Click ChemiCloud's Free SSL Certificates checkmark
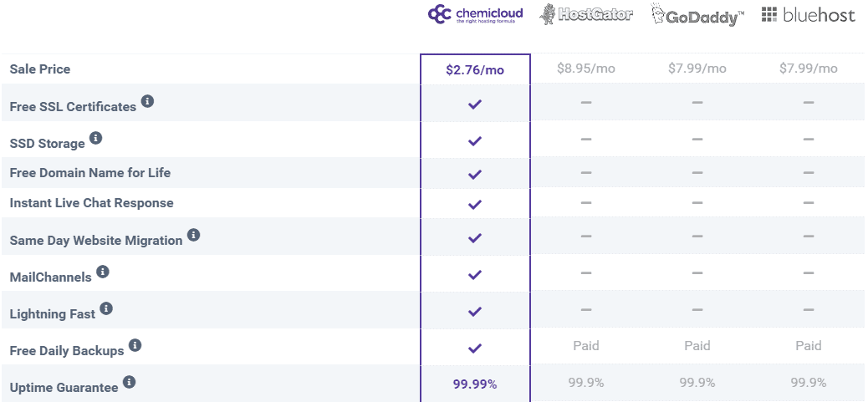This screenshot has width=868, height=402. [x=474, y=104]
